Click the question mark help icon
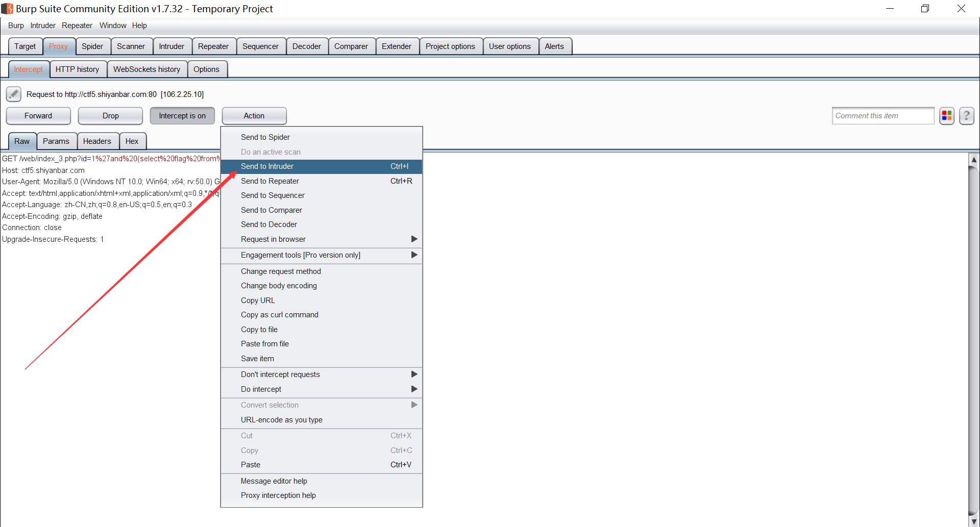This screenshot has width=980, height=527. [x=966, y=116]
